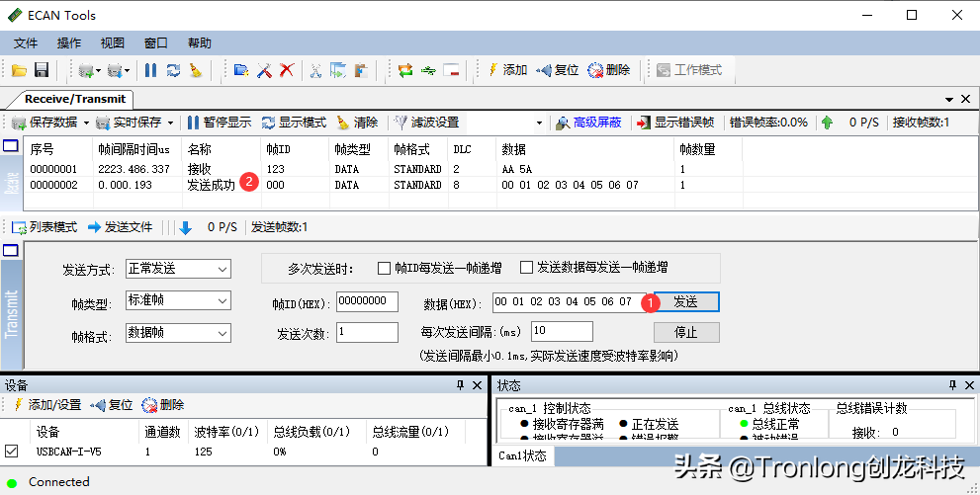This screenshot has height=495, width=980.
Task: Click 清除 clear in receive toolbar
Action: click(358, 123)
